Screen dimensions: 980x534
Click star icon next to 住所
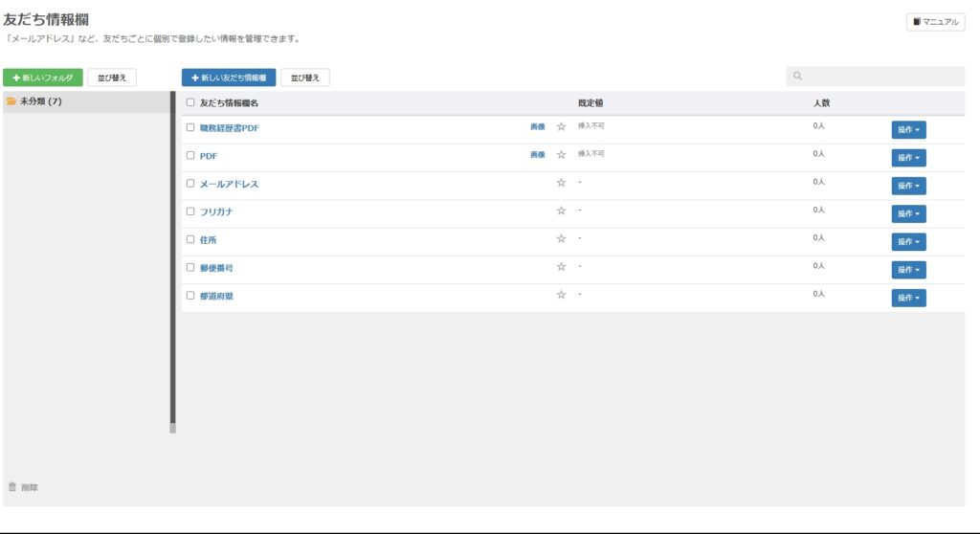562,239
